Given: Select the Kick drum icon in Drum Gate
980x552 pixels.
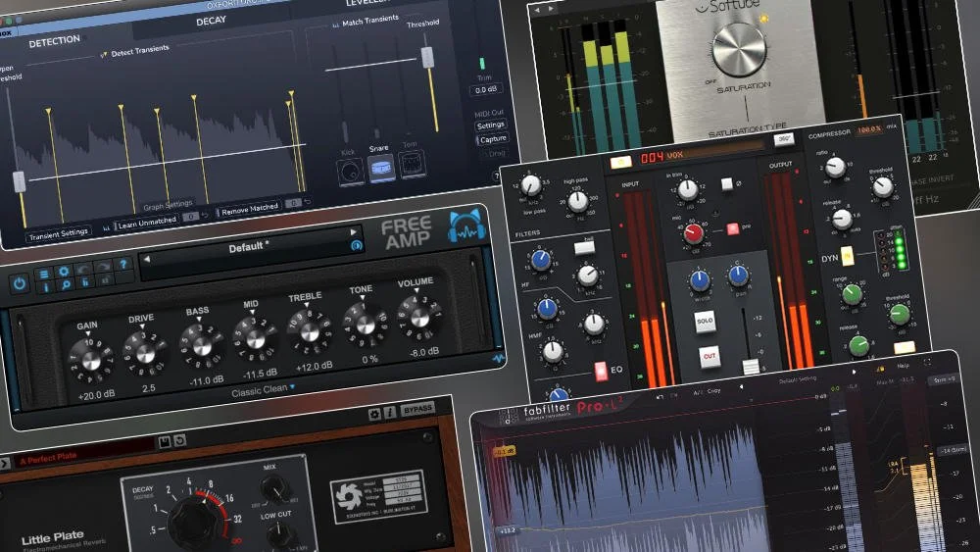Looking at the screenshot, I should [x=350, y=171].
